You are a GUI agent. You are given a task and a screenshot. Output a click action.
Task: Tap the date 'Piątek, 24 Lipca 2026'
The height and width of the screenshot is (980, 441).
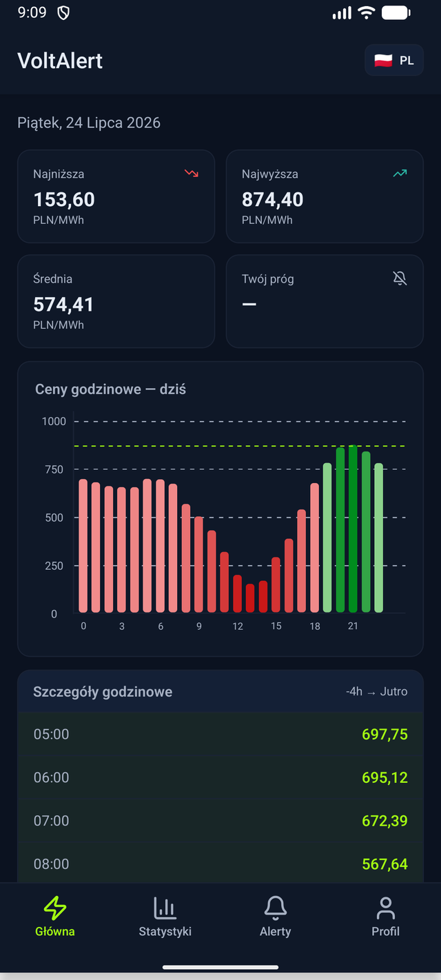(89, 123)
